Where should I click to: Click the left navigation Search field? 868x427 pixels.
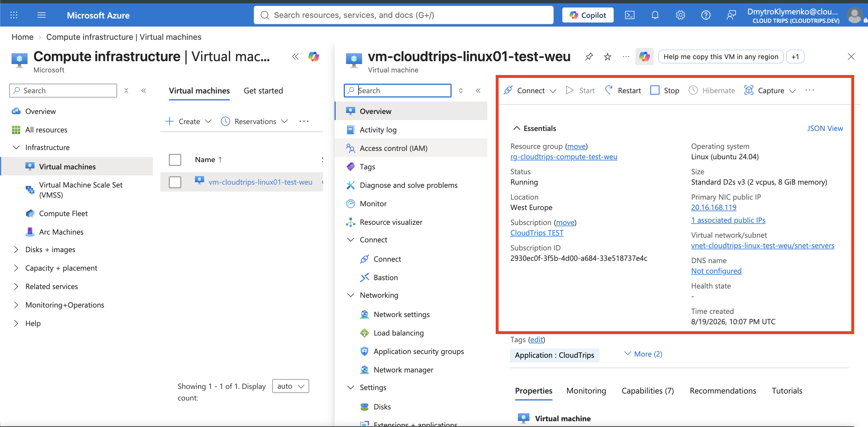[63, 91]
